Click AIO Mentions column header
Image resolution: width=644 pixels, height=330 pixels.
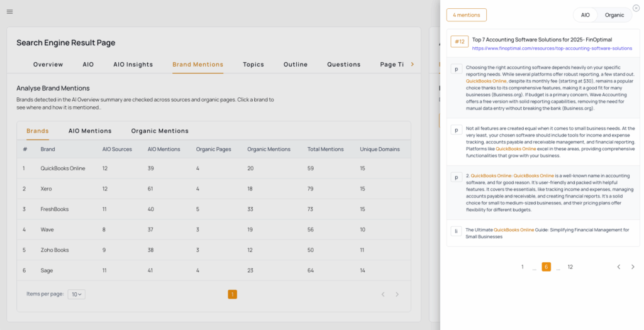click(x=164, y=150)
